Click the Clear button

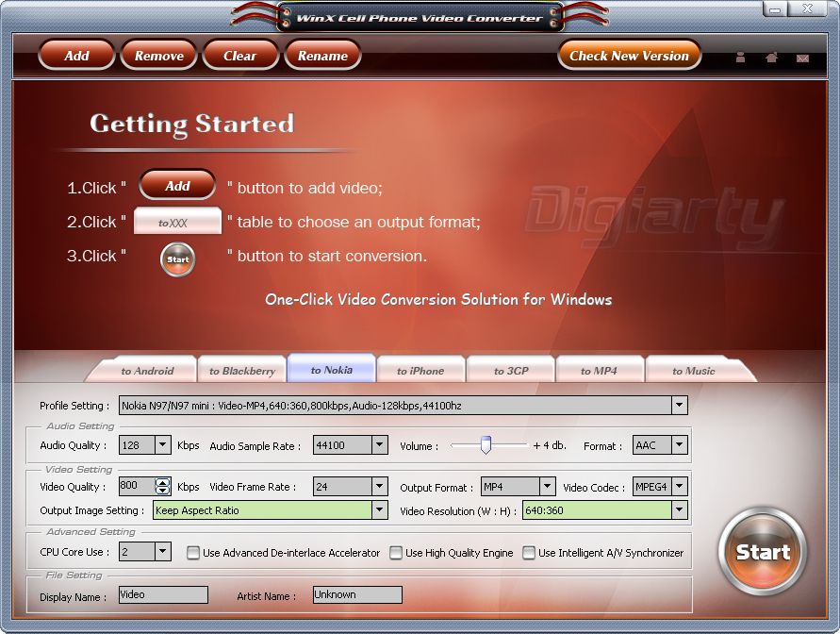pos(240,56)
